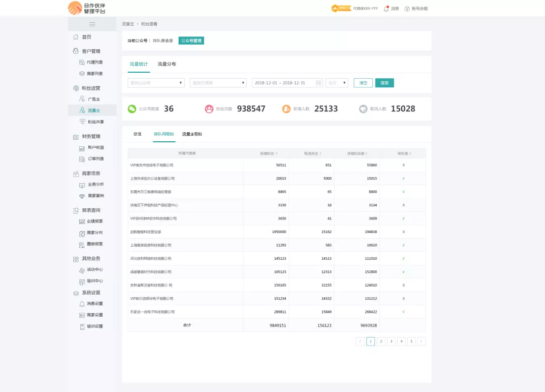Click the calendar icon in date range field

click(318, 83)
